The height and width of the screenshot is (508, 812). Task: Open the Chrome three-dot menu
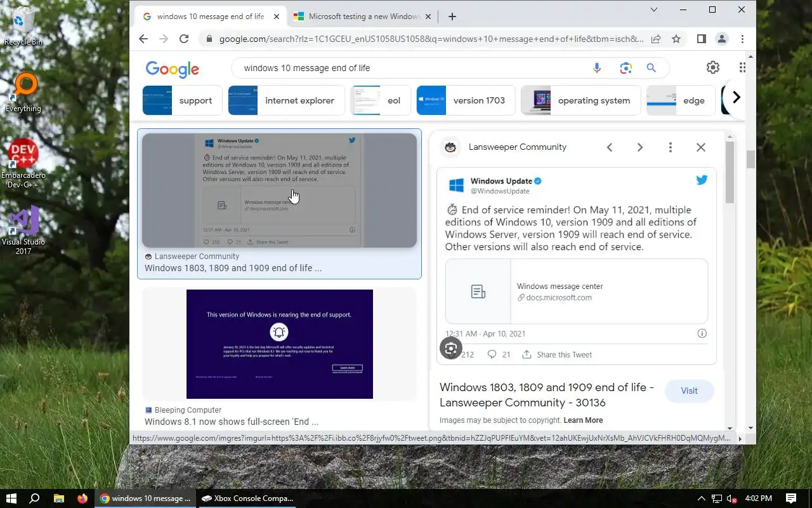point(742,39)
